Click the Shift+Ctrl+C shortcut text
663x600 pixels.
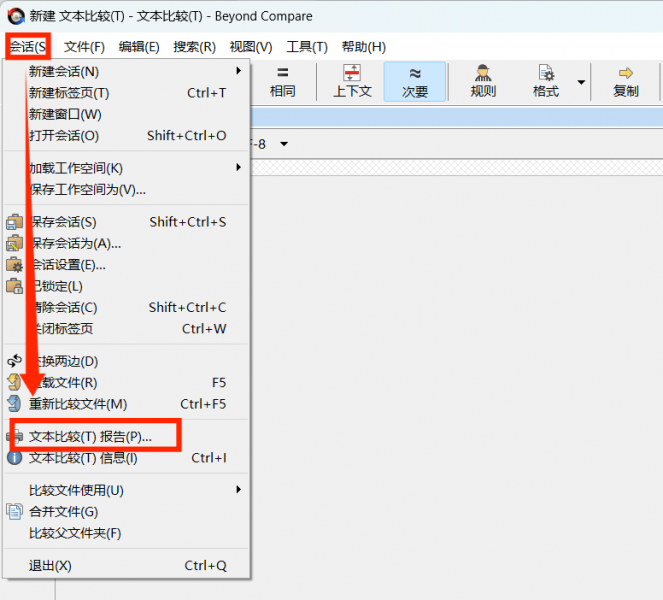(x=187, y=307)
